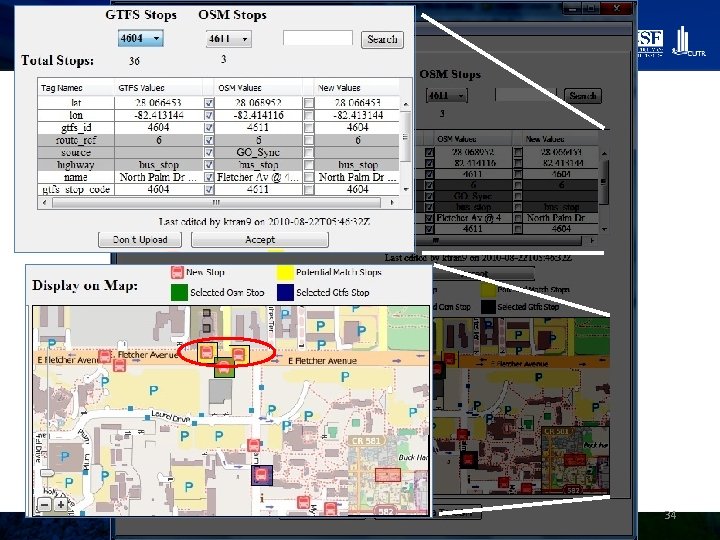
Task: Toggle GTFS checkbox in the source row
Action: [x=209, y=152]
